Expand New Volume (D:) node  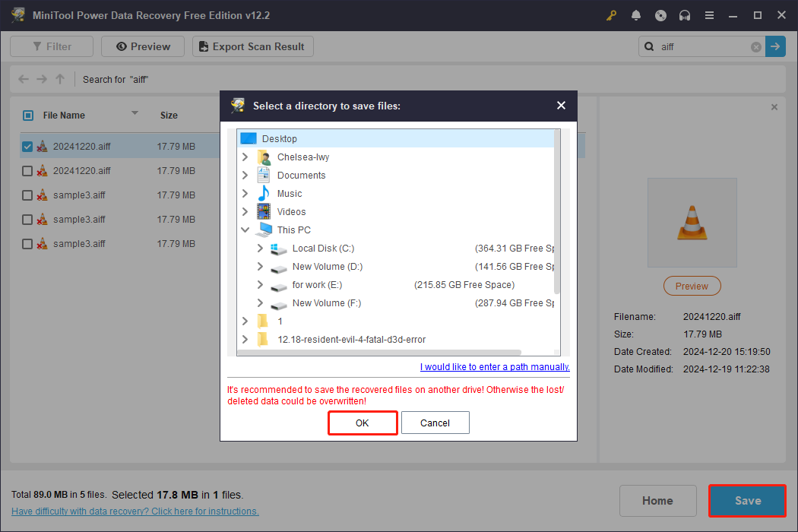260,267
